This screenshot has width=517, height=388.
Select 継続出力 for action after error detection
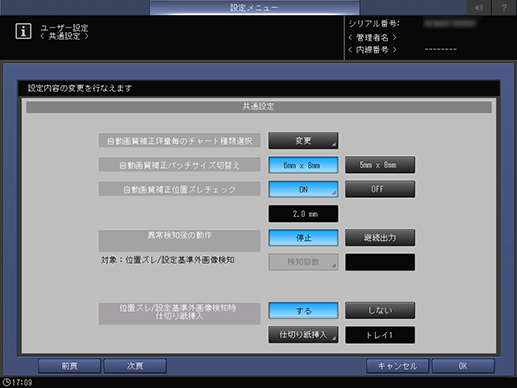click(380, 237)
